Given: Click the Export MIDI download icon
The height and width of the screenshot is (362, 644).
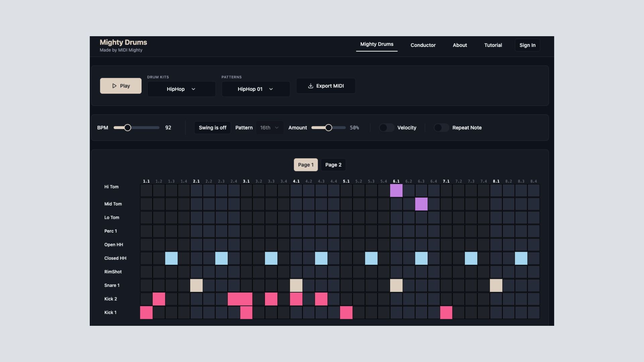Looking at the screenshot, I should pyautogui.click(x=311, y=86).
